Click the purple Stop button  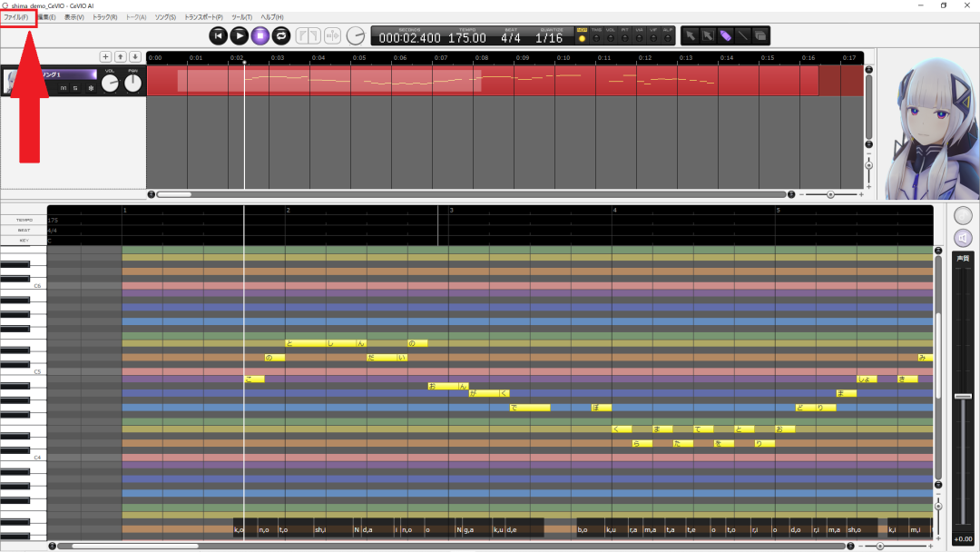[260, 36]
